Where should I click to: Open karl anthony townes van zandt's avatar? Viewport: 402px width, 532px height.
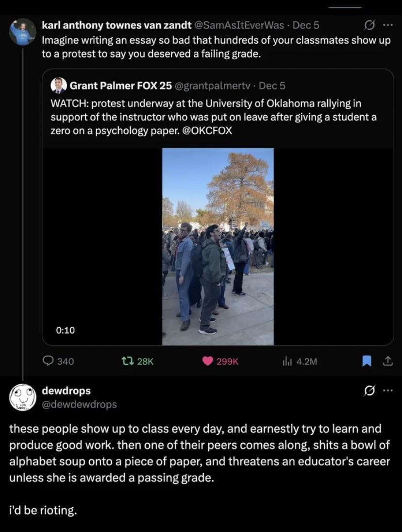pos(22,32)
